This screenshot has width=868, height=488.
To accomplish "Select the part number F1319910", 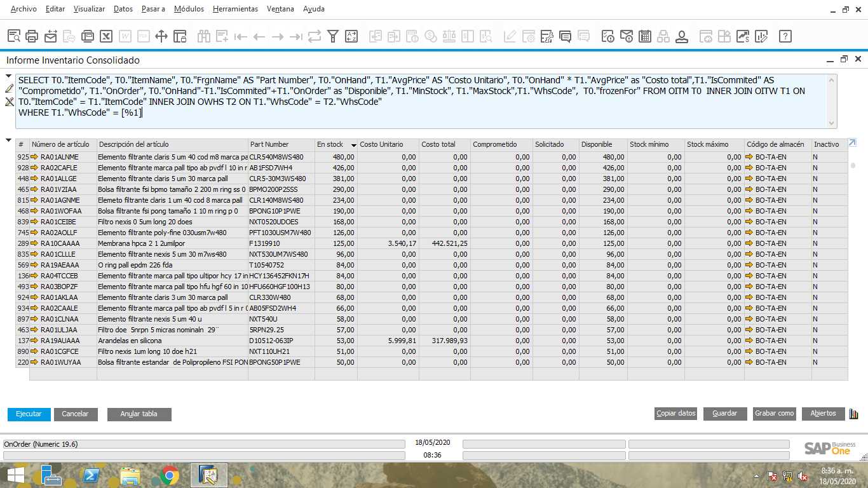I will pos(265,243).
